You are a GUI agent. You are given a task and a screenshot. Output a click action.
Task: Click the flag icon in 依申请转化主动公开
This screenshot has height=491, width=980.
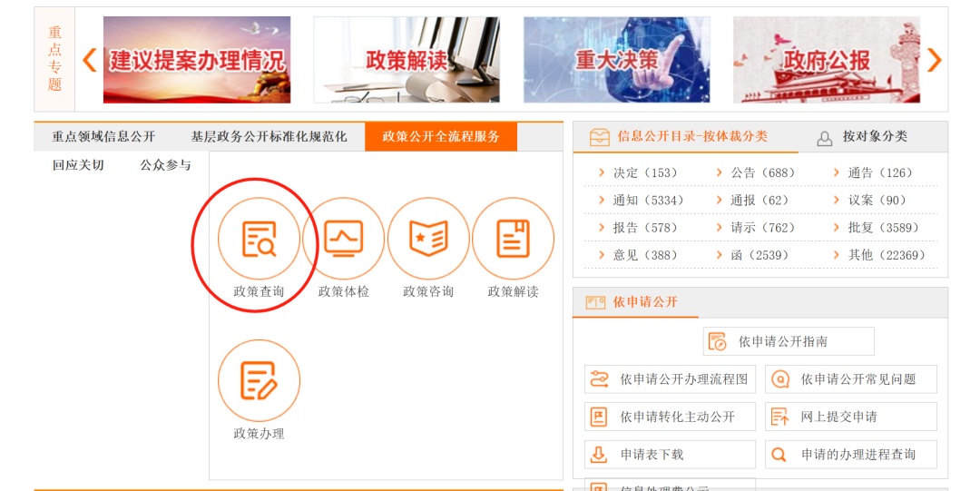(599, 417)
